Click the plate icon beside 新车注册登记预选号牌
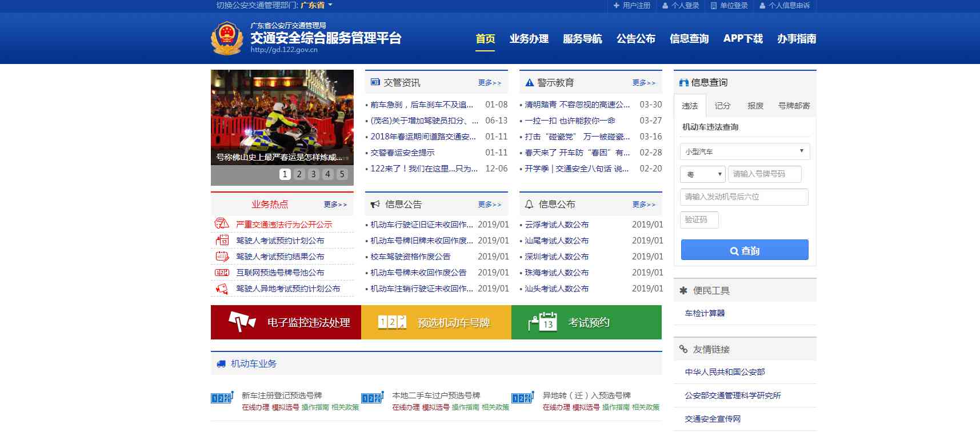Screen dimensions: 980x432 click(222, 397)
